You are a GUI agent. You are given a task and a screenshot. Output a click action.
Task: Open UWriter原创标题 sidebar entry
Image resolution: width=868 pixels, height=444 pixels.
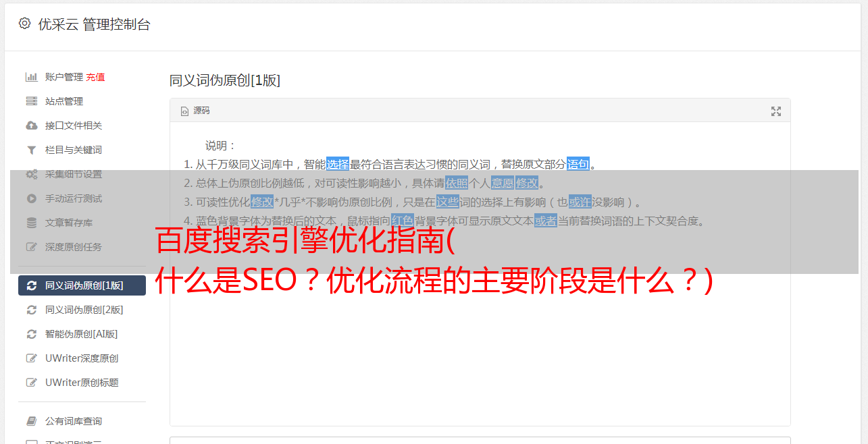82,383
